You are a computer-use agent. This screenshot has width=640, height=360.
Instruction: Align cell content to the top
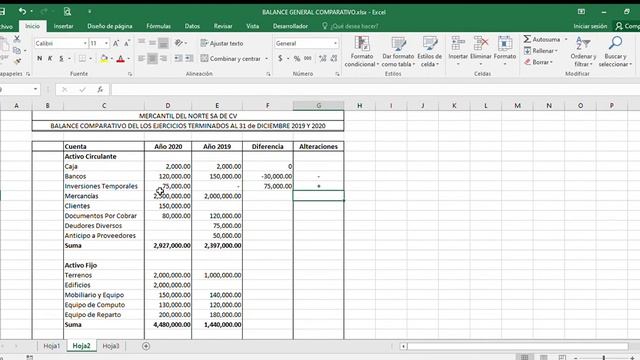point(141,42)
